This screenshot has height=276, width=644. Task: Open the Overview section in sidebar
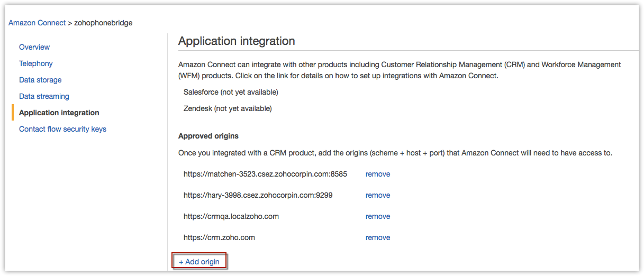34,47
